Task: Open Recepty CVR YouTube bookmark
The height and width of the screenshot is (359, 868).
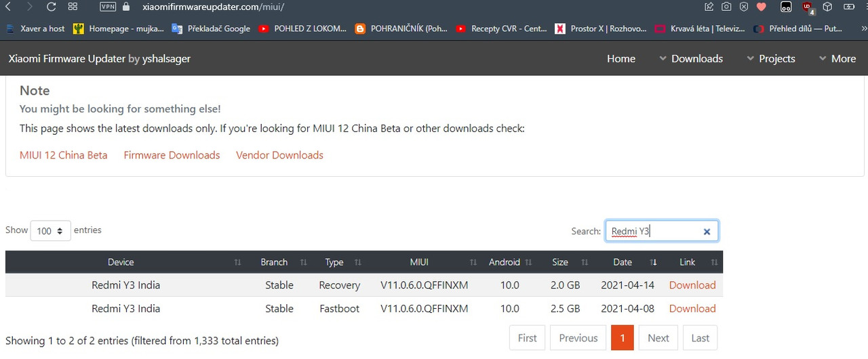Action: [501, 28]
